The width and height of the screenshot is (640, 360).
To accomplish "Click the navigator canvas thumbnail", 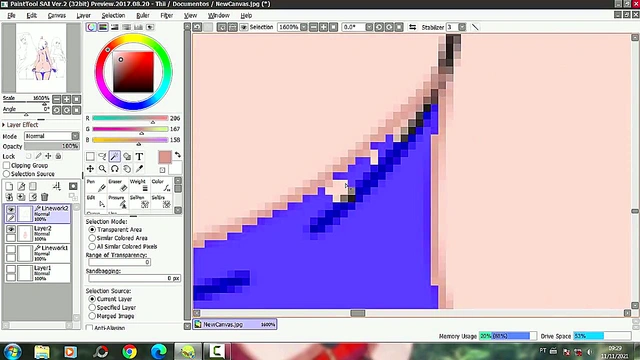I will (41, 58).
